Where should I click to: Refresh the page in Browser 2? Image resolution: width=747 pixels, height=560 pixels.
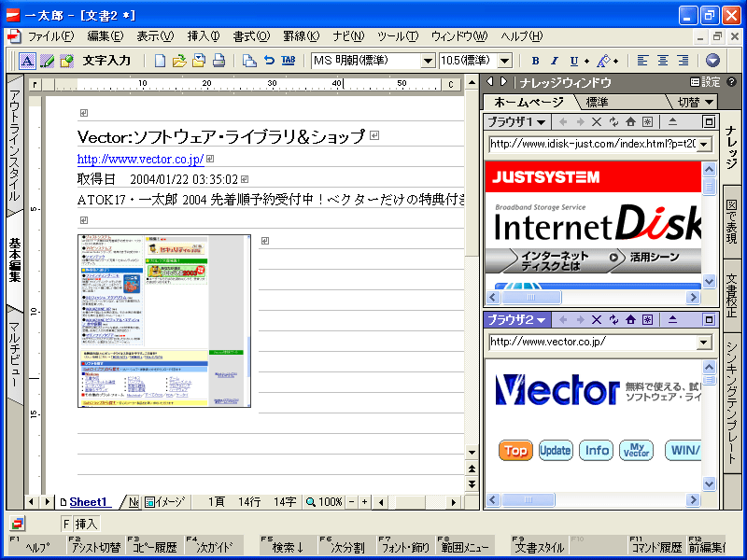613,319
